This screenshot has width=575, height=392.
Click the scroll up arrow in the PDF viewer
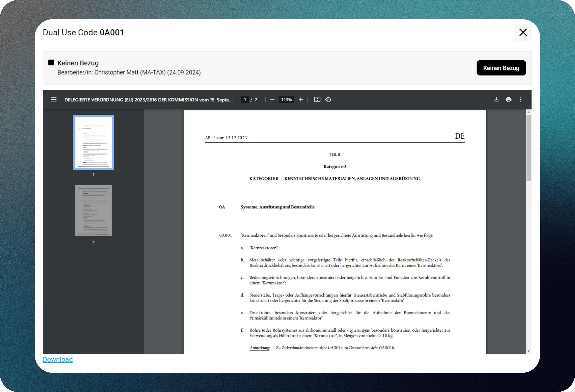tap(529, 112)
